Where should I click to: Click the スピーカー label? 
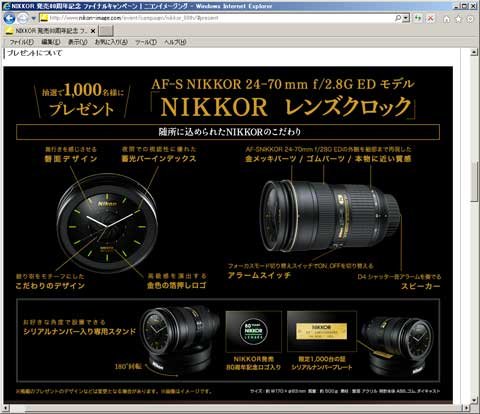coord(421,286)
